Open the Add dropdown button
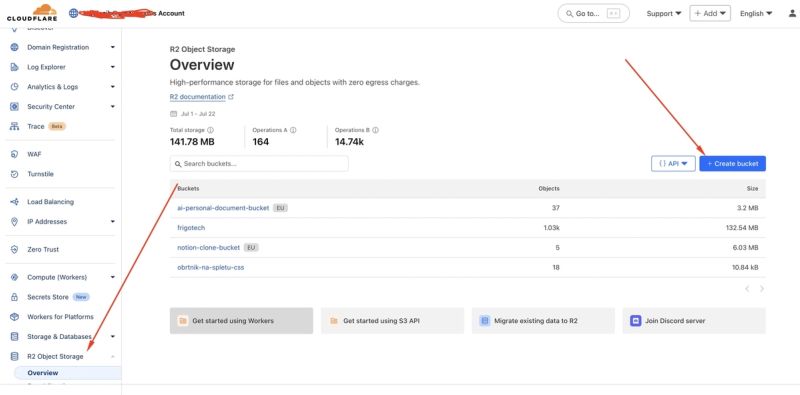800x395 pixels. tap(710, 14)
